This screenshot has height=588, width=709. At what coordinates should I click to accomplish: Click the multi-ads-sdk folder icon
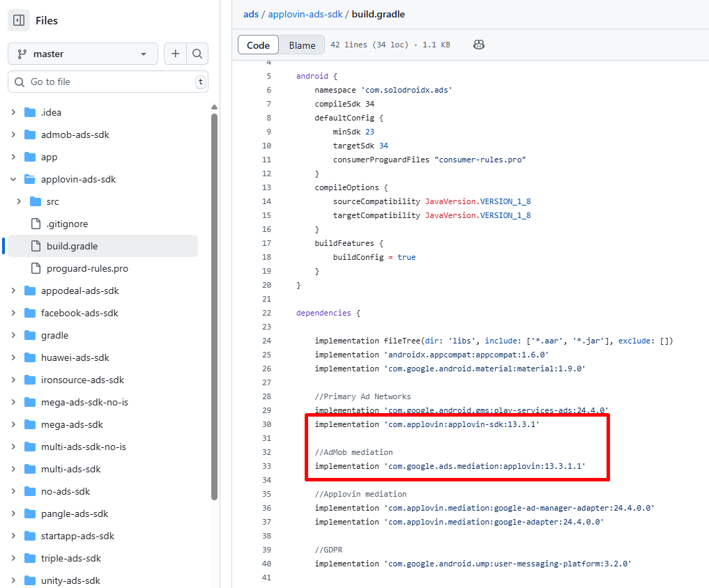point(30,469)
